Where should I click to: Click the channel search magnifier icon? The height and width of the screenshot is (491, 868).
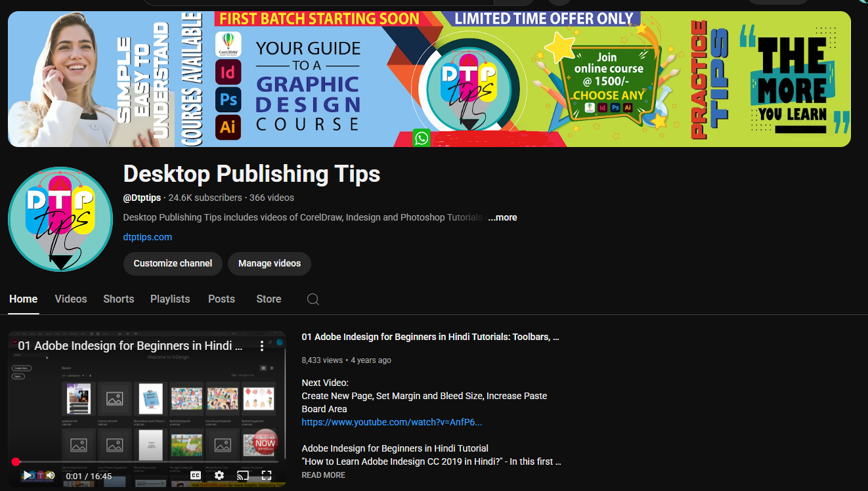pos(313,299)
